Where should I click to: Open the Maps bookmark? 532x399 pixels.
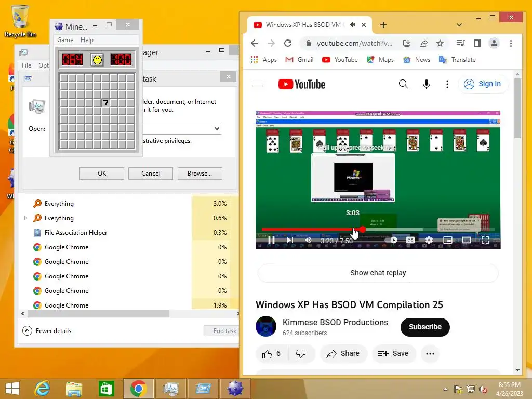click(380, 60)
